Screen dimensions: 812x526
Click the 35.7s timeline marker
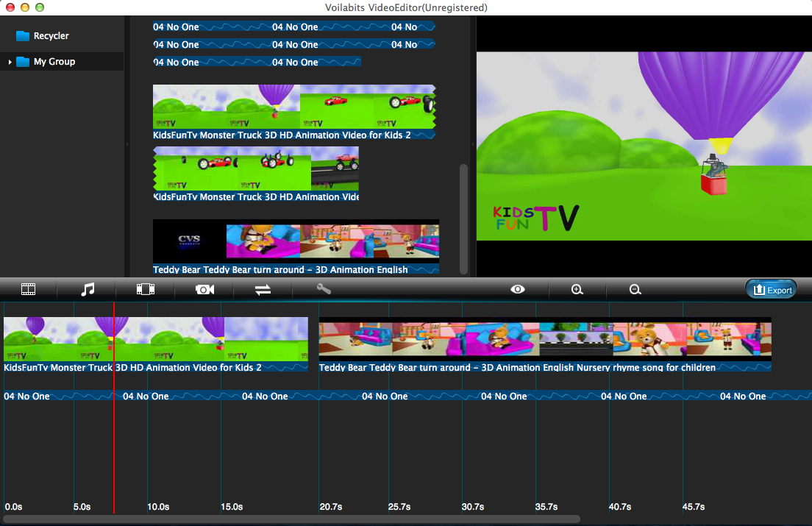[x=546, y=507]
